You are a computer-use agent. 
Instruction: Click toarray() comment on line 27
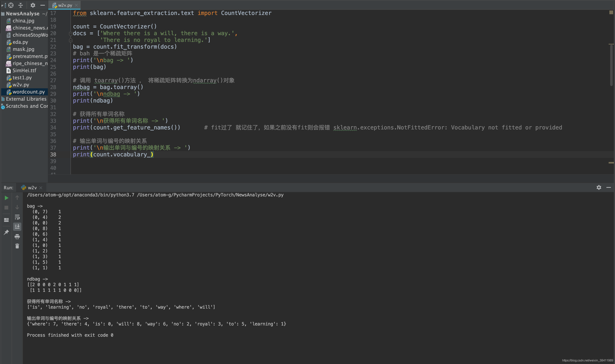click(154, 80)
